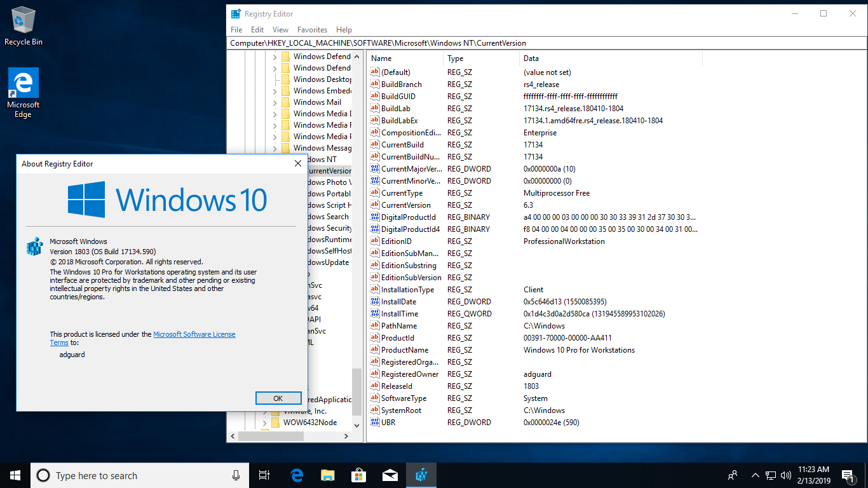The image size is (868, 488).
Task: Select the CurrentBuild value row
Action: tap(534, 145)
